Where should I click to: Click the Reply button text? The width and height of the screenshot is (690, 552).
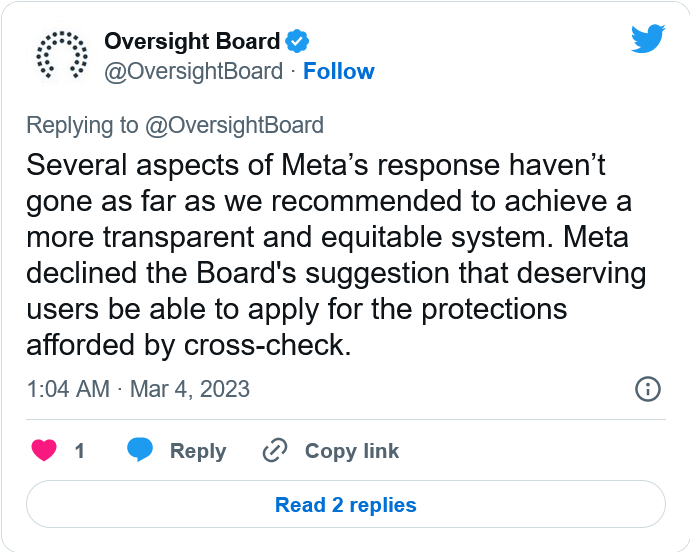[198, 451]
